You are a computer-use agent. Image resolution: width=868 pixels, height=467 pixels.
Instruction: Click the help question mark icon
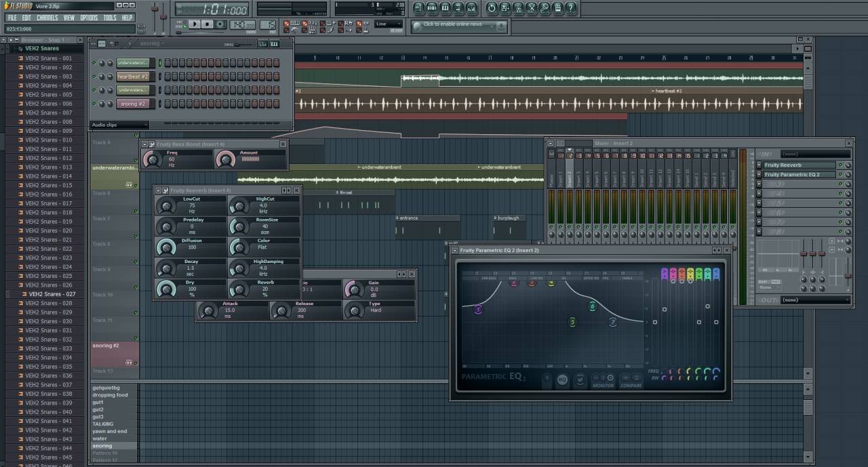coord(571,8)
